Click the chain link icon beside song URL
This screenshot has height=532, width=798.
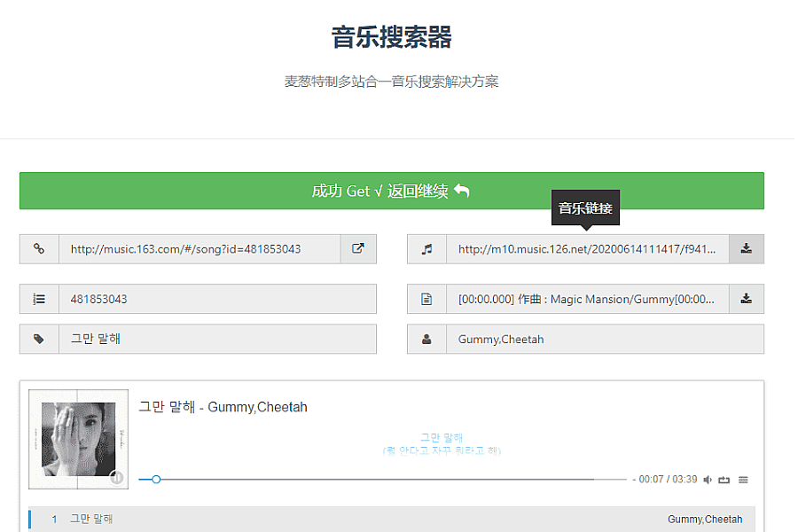tap(39, 249)
